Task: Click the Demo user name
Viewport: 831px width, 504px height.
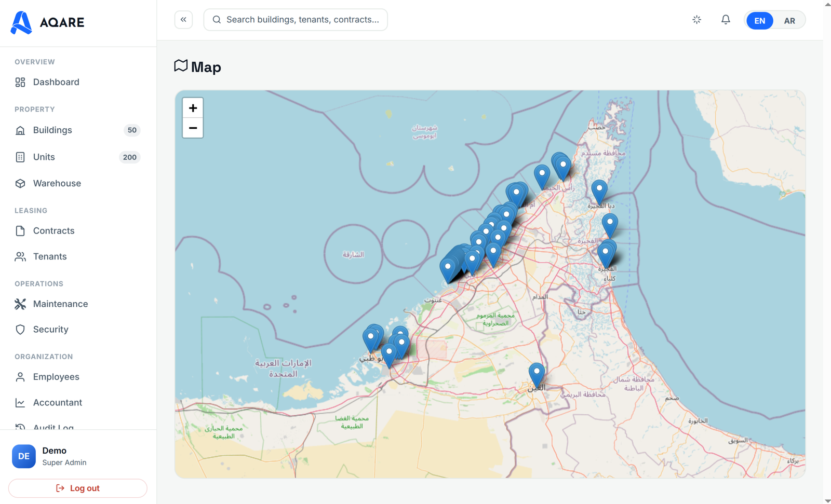Action: pyautogui.click(x=54, y=451)
